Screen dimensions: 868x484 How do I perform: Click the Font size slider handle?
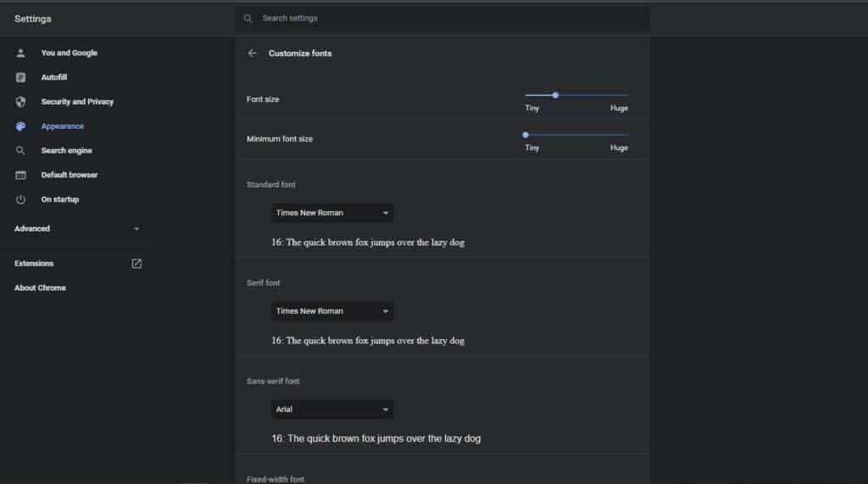(x=555, y=95)
